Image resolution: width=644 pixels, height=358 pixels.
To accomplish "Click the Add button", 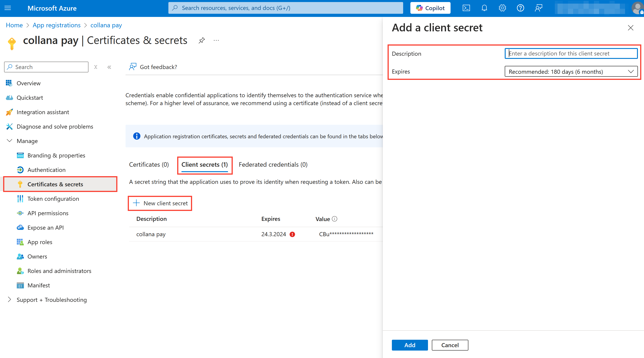I will click(x=409, y=345).
